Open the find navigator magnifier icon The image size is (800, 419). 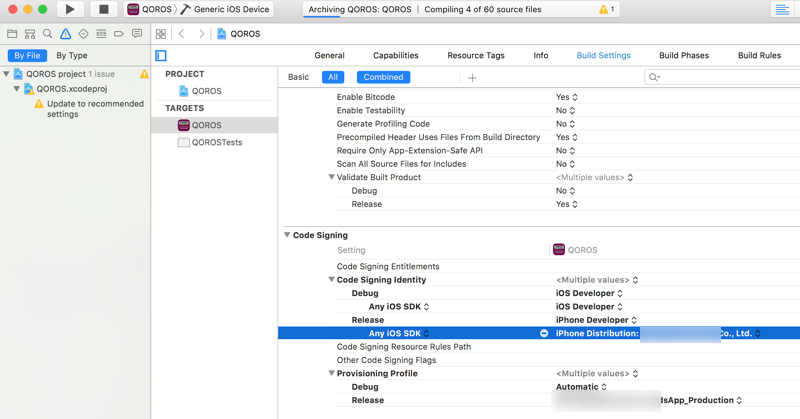[47, 34]
